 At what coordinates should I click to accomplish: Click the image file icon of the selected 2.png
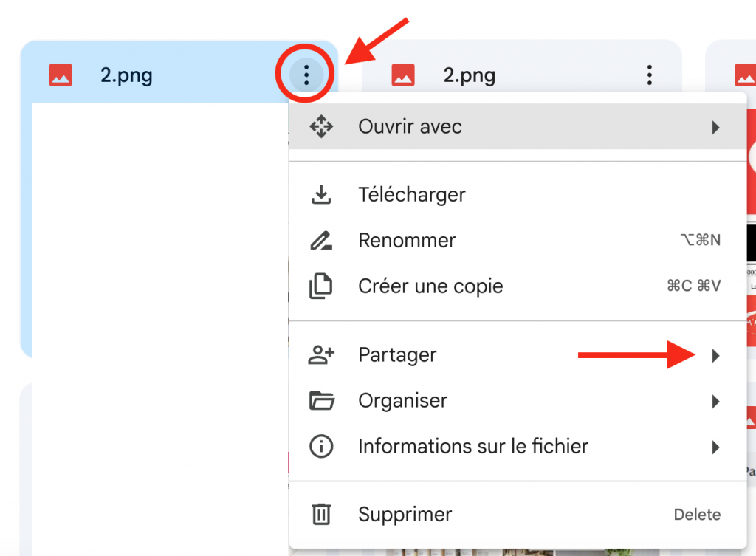pos(61,75)
